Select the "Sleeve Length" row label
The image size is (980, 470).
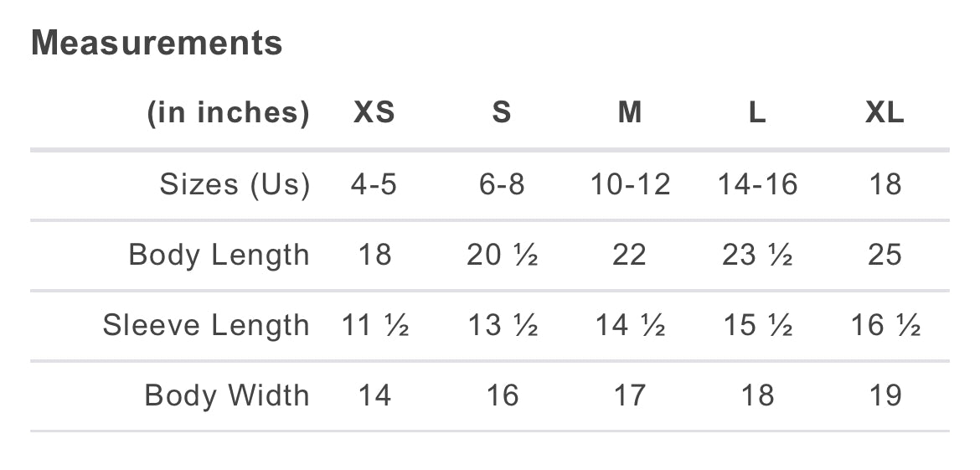tap(206, 325)
